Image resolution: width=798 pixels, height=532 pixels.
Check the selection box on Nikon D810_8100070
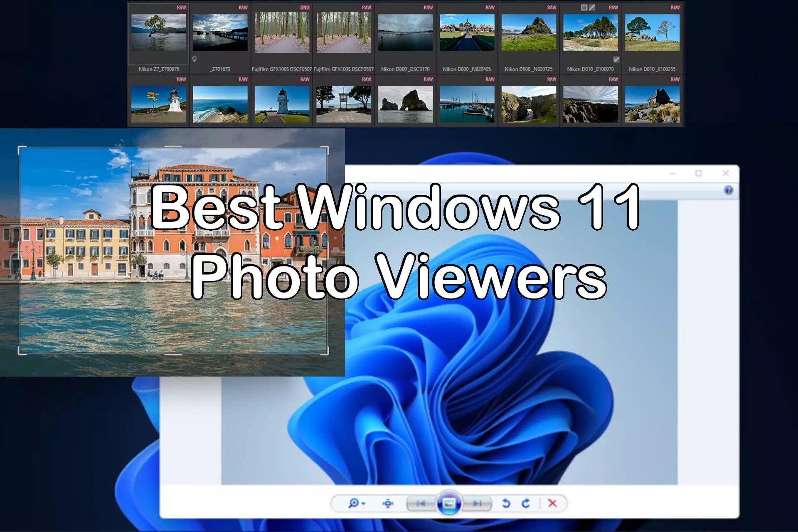point(616,60)
